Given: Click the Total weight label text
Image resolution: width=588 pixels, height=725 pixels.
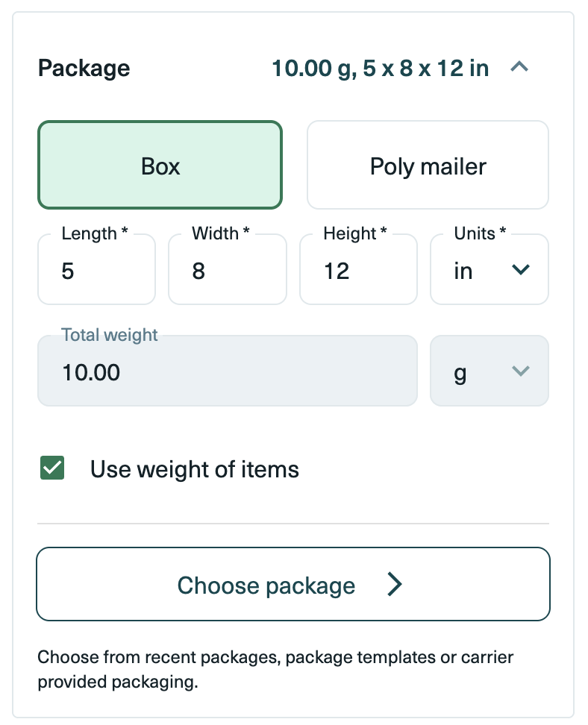Looking at the screenshot, I should [x=110, y=335].
